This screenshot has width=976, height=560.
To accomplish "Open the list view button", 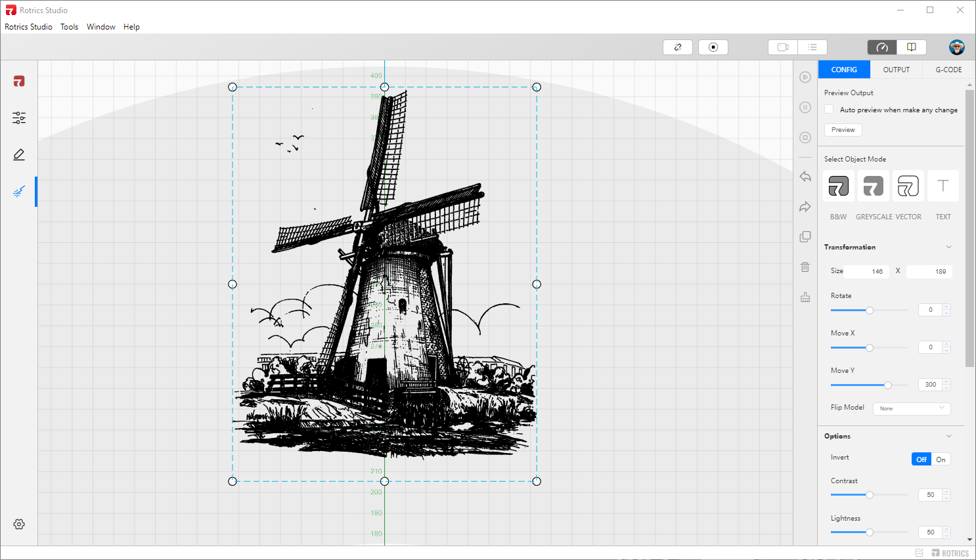I will (x=812, y=47).
